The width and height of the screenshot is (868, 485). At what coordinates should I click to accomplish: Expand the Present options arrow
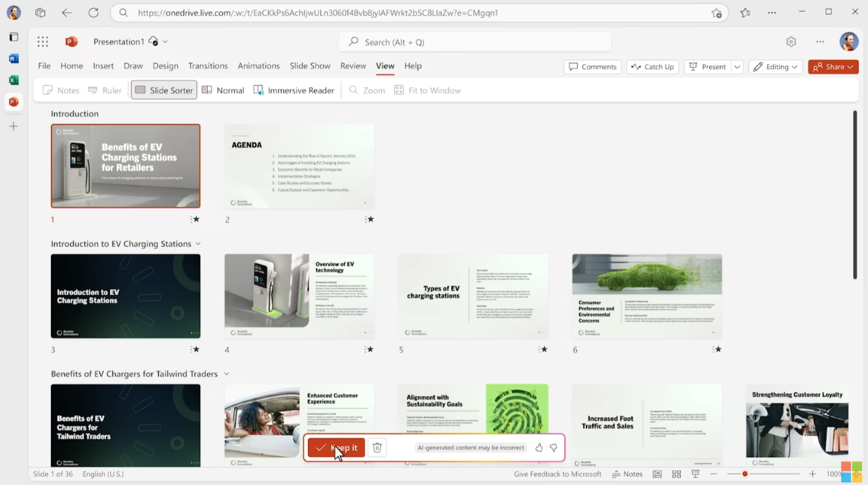coord(737,67)
